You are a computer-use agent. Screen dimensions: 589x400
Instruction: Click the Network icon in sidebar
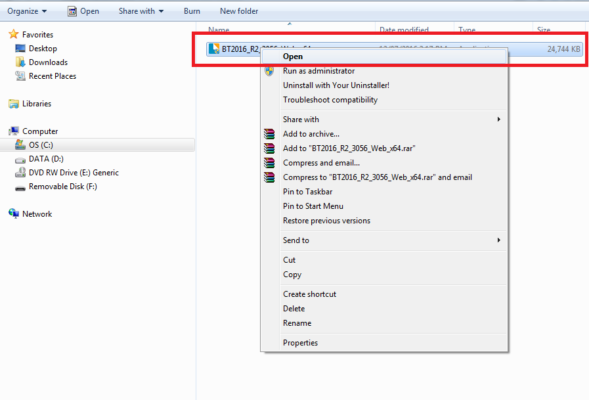[x=14, y=214]
